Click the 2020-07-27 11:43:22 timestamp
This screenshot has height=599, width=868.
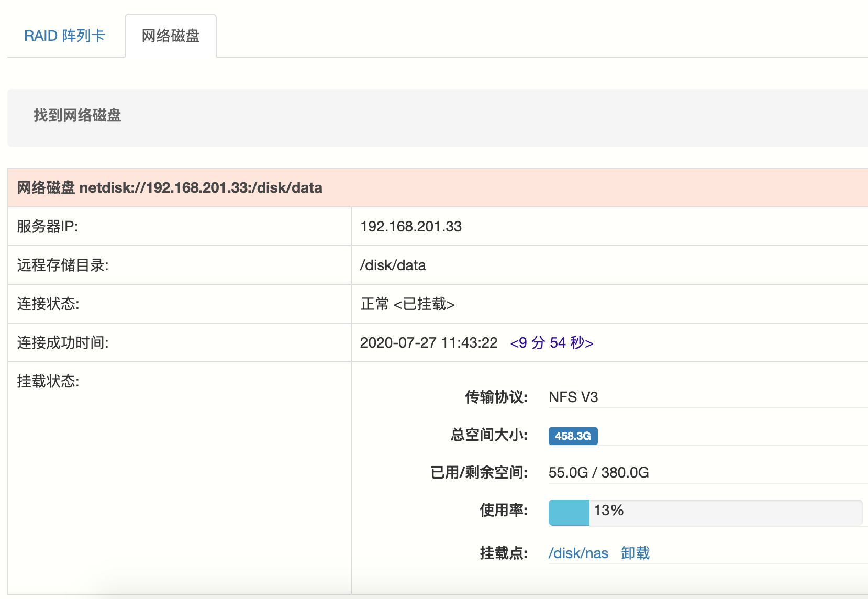(x=428, y=342)
